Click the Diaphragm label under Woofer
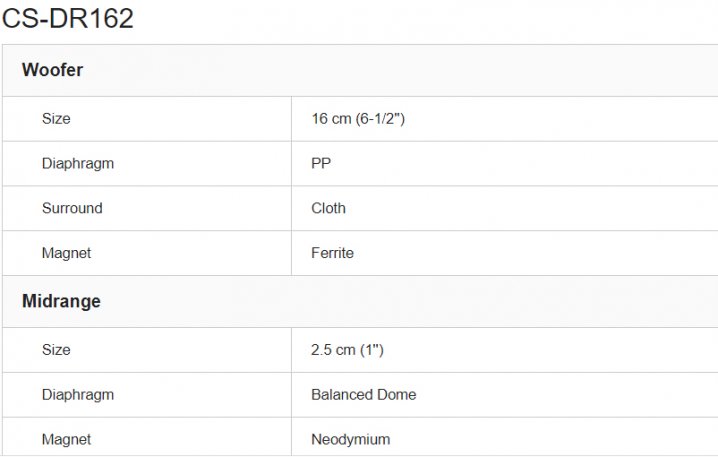718x457 pixels. point(77,163)
